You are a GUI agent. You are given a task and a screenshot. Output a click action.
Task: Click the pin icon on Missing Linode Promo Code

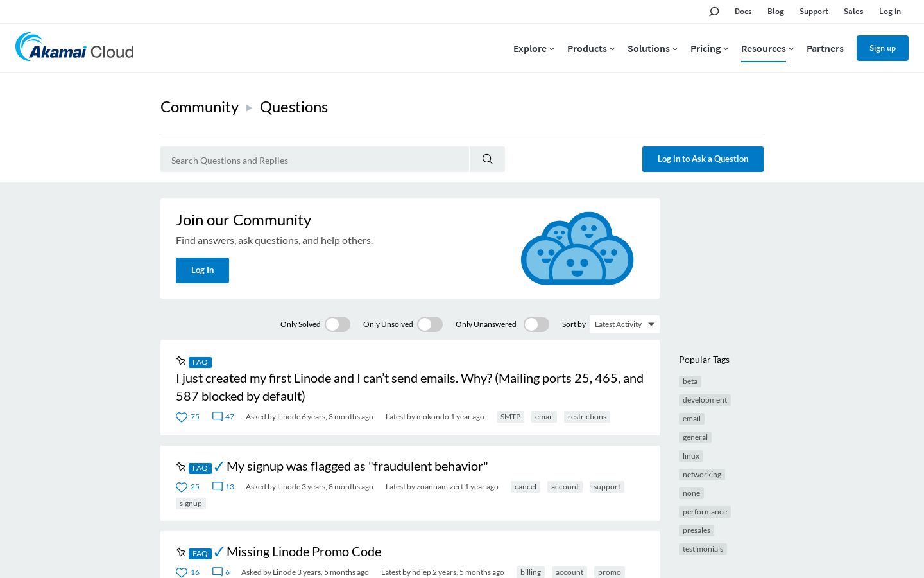click(x=181, y=552)
